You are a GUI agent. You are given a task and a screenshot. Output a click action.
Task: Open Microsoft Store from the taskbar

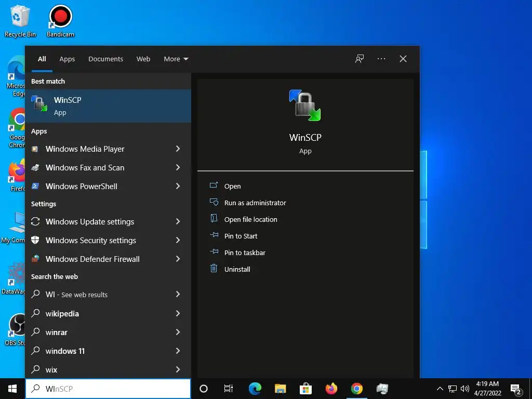pyautogui.click(x=305, y=389)
